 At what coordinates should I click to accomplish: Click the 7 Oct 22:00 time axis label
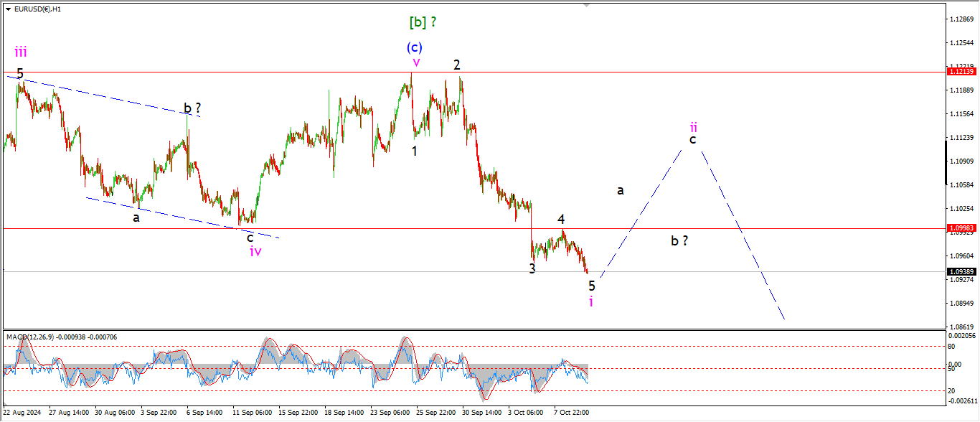570,413
